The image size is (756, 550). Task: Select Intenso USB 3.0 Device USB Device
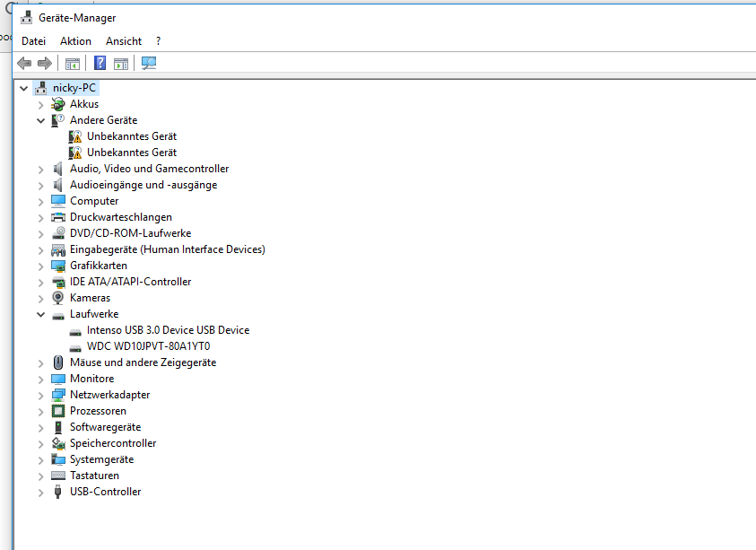pos(169,330)
